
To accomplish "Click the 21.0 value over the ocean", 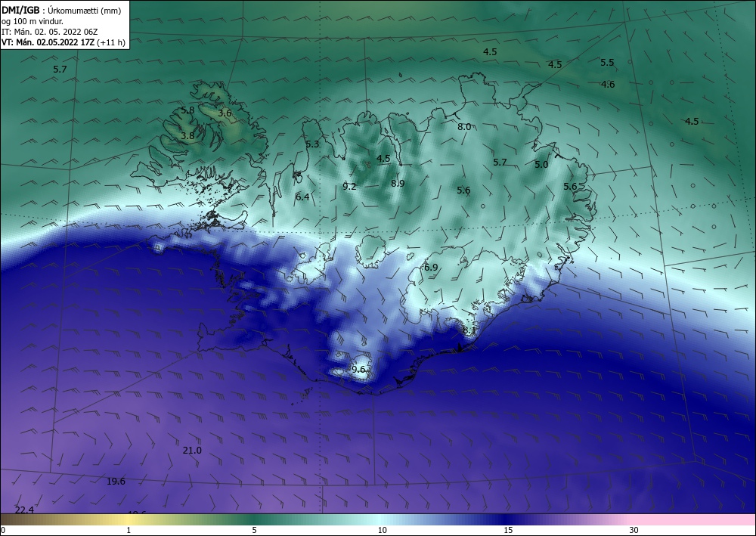I will tap(192, 451).
